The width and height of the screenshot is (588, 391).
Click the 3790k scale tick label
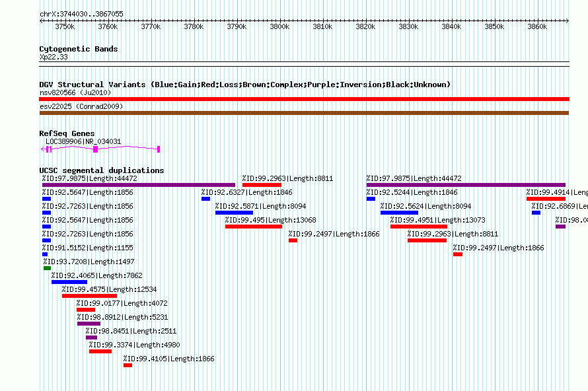coord(237,26)
